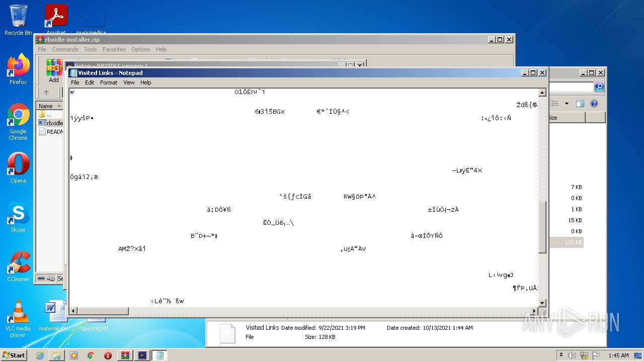The width and height of the screenshot is (644, 362).
Task: Select the parent folder entry in WinRAR
Action: [x=50, y=115]
